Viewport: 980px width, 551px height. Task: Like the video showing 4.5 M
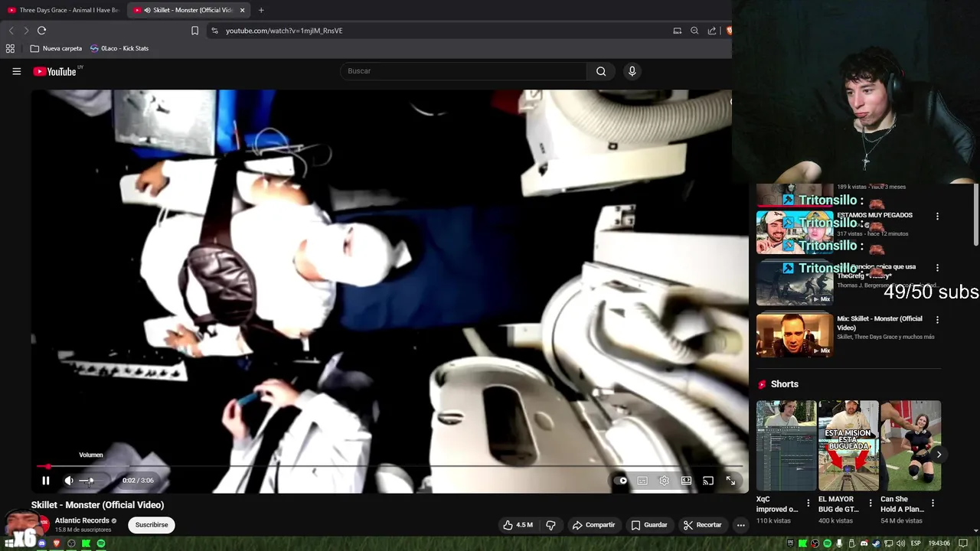[x=518, y=525]
